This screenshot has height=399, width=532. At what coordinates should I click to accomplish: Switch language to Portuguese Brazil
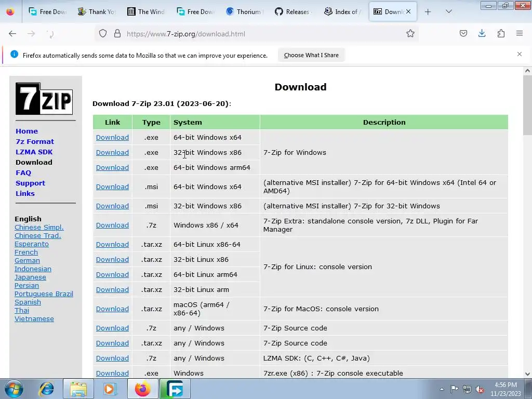pyautogui.click(x=44, y=294)
